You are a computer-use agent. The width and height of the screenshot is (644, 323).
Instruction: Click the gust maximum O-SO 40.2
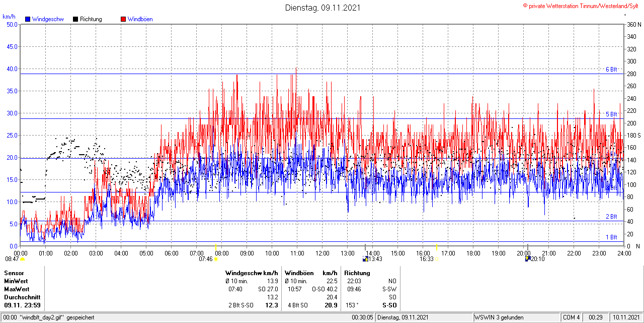tap(325, 289)
